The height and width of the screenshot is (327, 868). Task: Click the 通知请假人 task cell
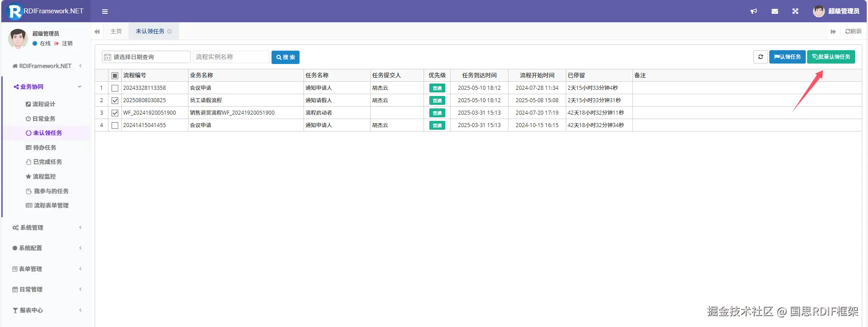[x=337, y=100]
